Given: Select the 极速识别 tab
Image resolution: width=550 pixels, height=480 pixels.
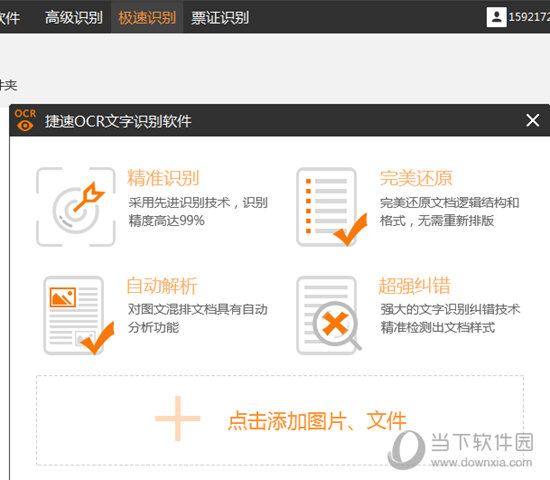Looking at the screenshot, I should (147, 17).
